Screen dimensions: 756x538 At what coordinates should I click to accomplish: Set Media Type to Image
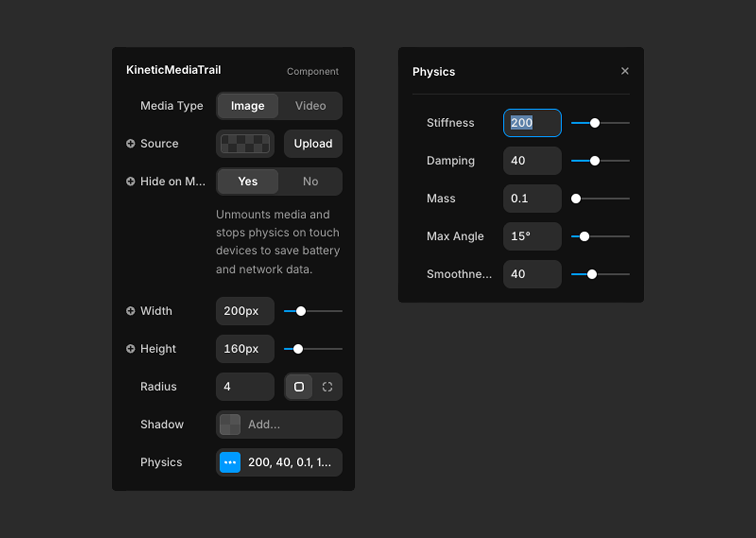[248, 106]
